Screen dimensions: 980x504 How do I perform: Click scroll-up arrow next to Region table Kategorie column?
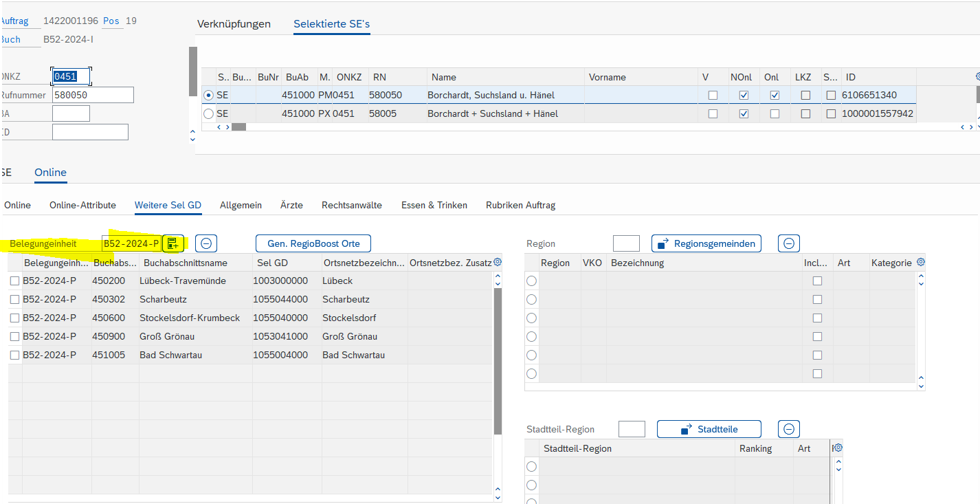click(x=921, y=276)
